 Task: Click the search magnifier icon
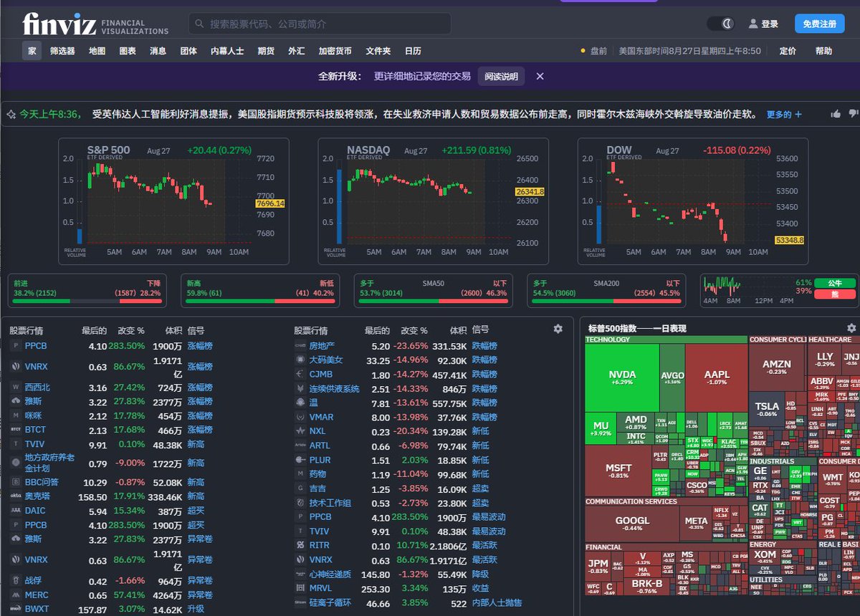[200, 24]
